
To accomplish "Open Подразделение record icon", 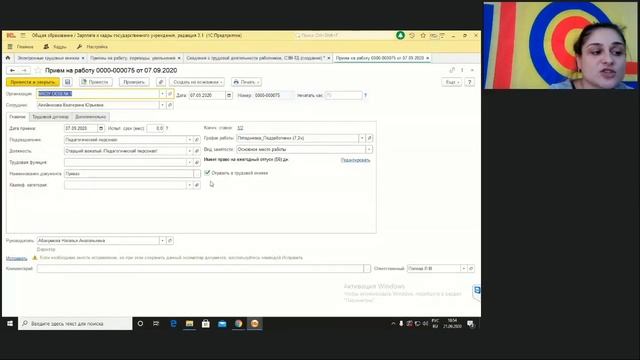I will 197,140.
